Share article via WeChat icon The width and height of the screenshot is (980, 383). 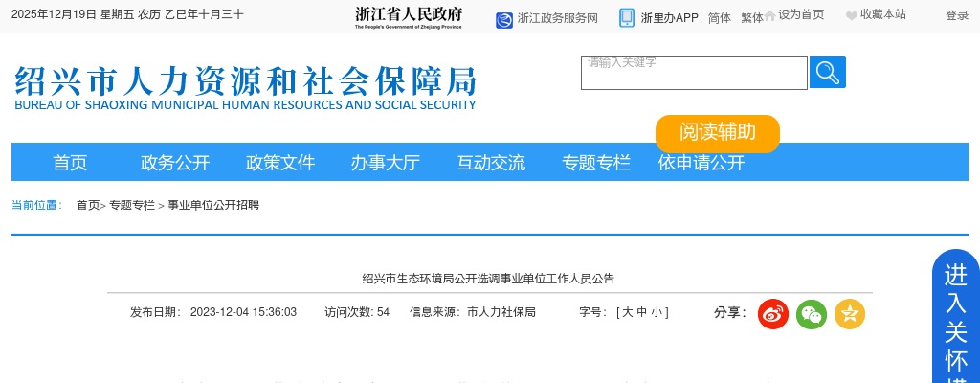812,314
